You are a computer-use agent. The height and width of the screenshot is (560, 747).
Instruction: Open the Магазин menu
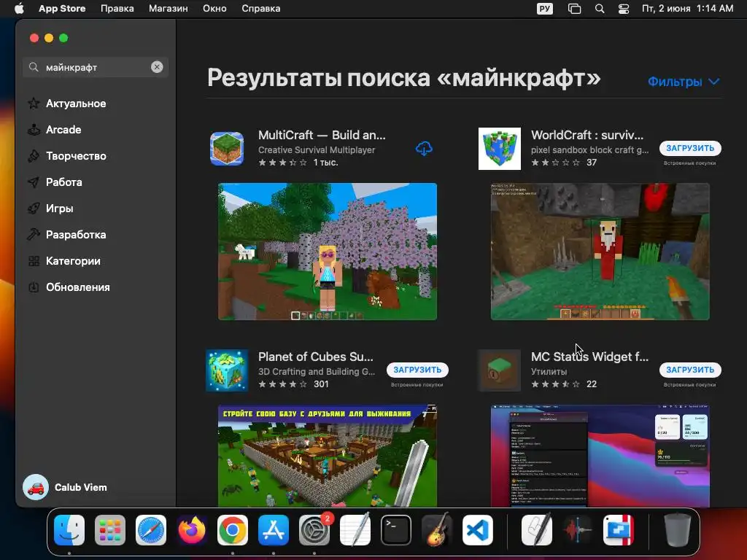[x=169, y=9]
